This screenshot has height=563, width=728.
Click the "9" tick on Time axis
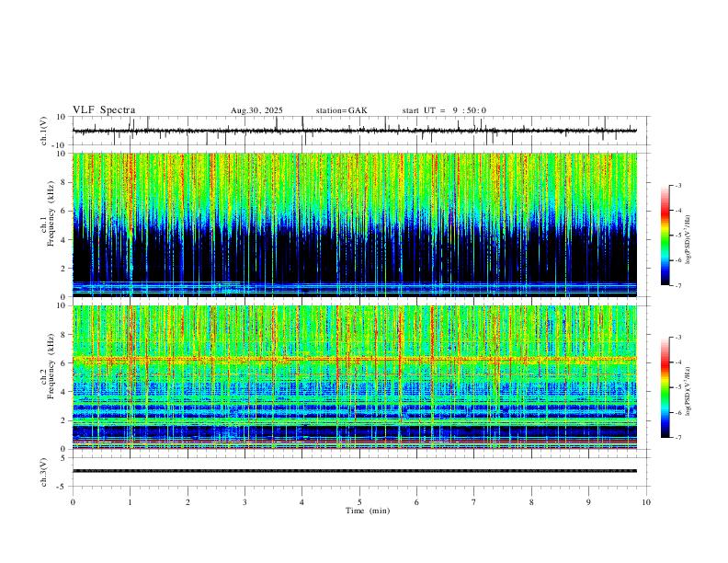click(x=588, y=502)
